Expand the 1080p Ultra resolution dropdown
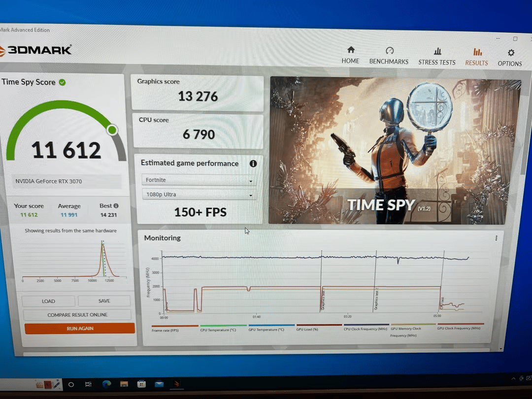Screen dimensions: 532x399 coord(199,195)
